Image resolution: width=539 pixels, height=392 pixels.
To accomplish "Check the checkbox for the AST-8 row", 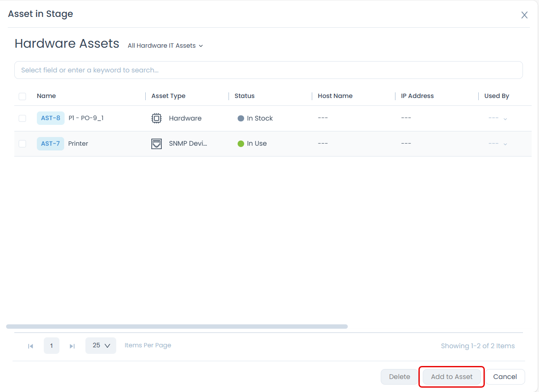I will tap(22, 118).
